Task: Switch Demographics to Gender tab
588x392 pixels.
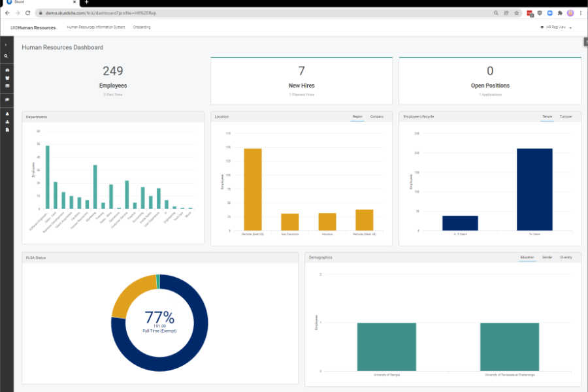Action: point(547,257)
